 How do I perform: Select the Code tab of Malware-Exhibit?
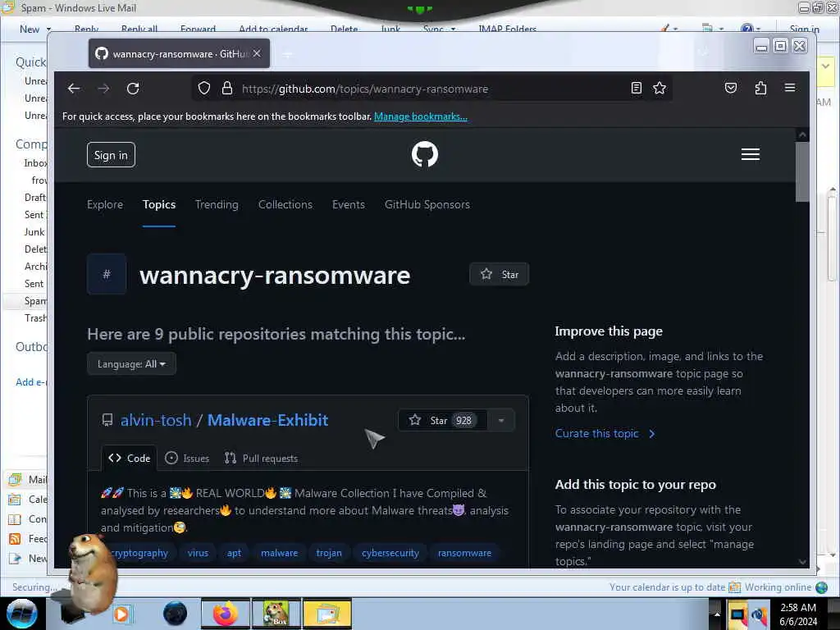(129, 458)
